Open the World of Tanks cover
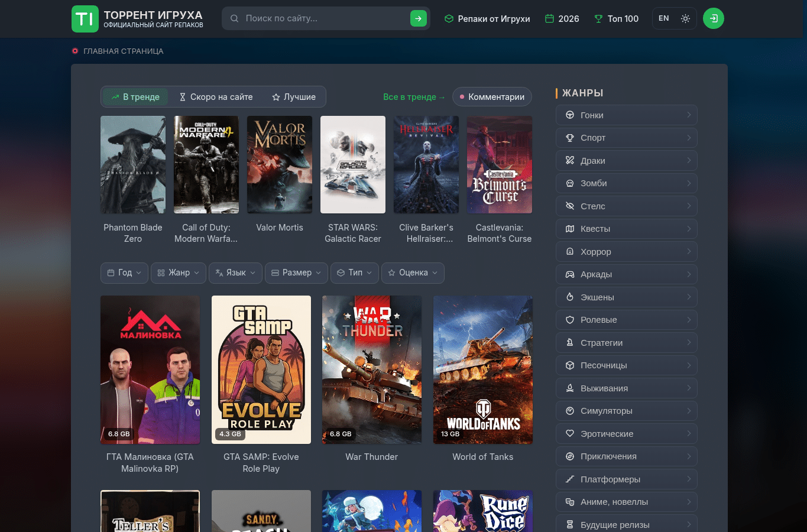 pyautogui.click(x=483, y=370)
